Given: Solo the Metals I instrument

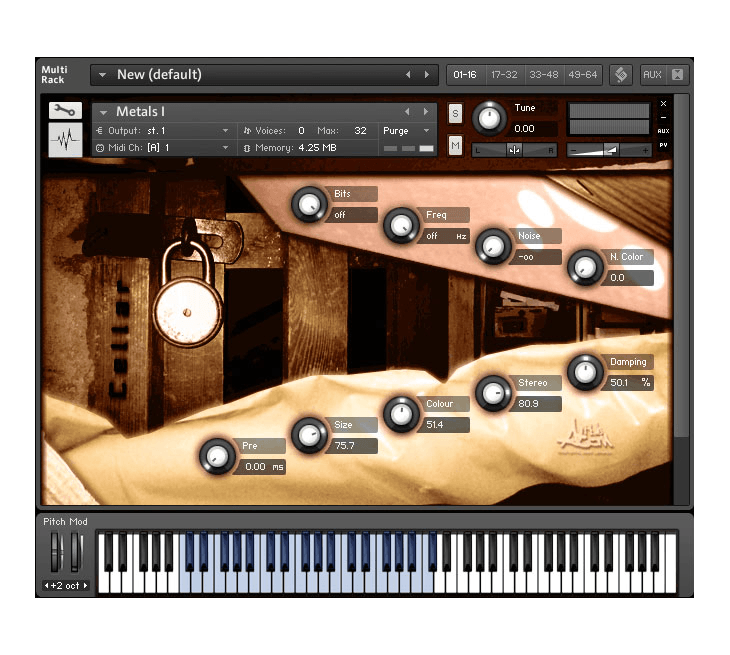Looking at the screenshot, I should (x=455, y=112).
